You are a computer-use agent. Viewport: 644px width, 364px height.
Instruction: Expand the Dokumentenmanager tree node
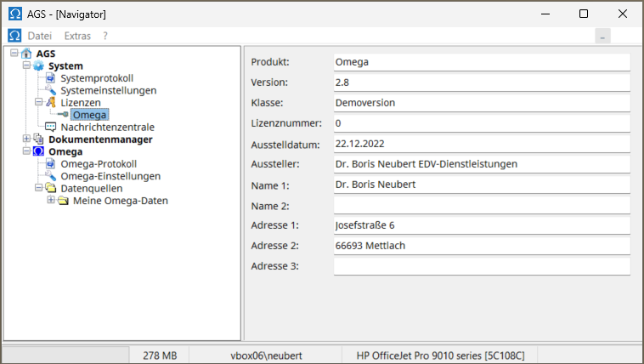pos(26,139)
